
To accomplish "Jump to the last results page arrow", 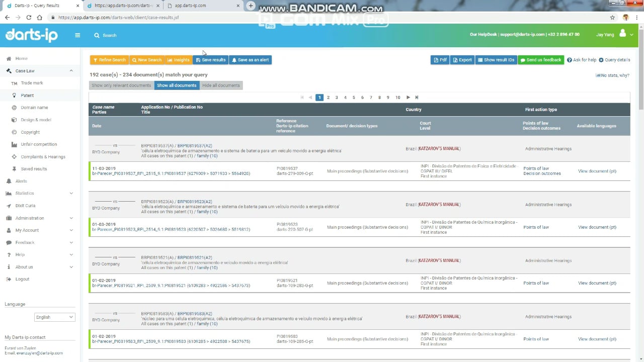I will pos(417,98).
